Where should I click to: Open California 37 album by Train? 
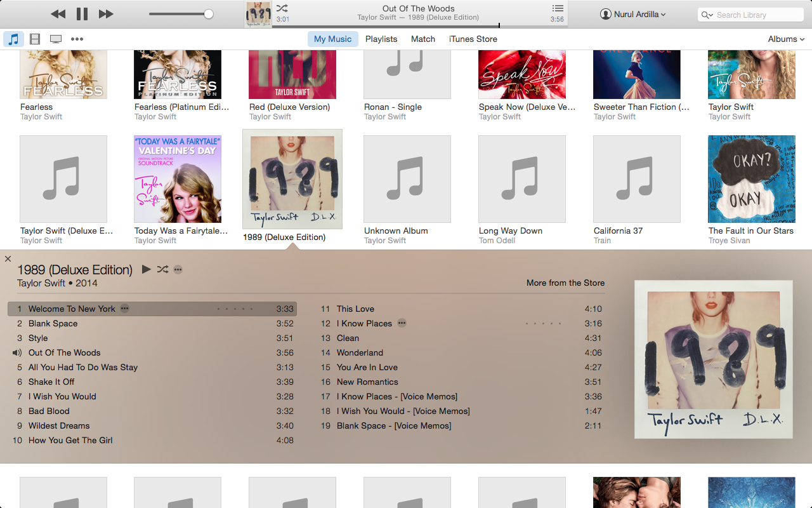pos(637,179)
